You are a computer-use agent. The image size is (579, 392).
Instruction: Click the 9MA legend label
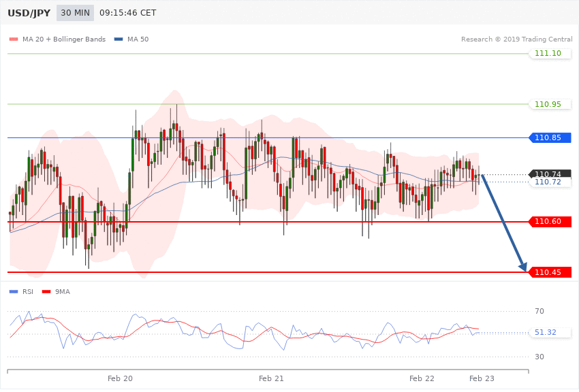point(63,292)
